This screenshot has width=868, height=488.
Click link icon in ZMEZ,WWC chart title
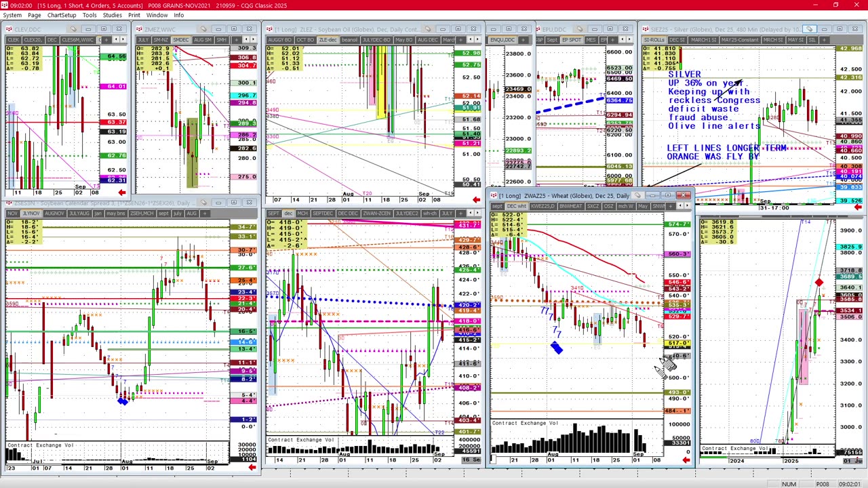(x=203, y=28)
